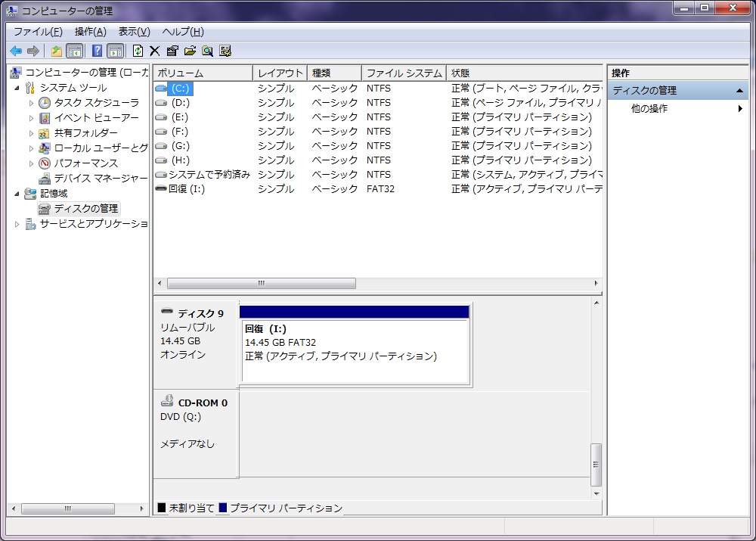Click the open folder icon in toolbar
This screenshot has width=756, height=541.
[x=190, y=51]
